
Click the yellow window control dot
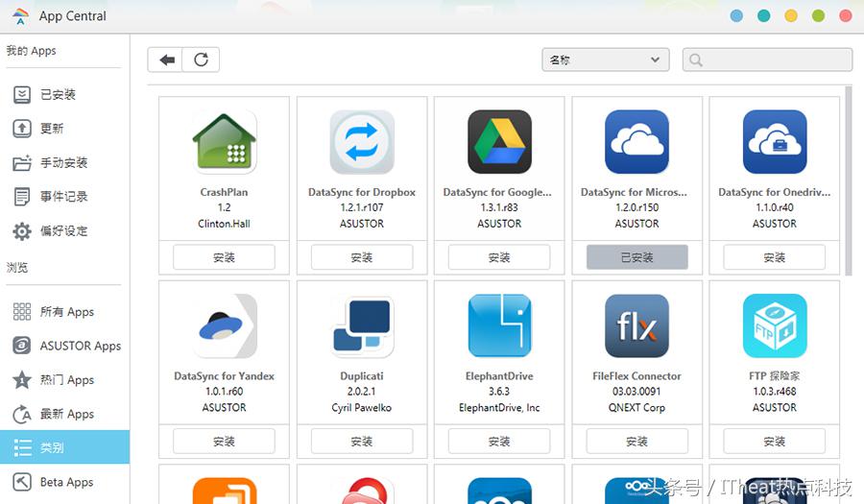pyautogui.click(x=791, y=16)
